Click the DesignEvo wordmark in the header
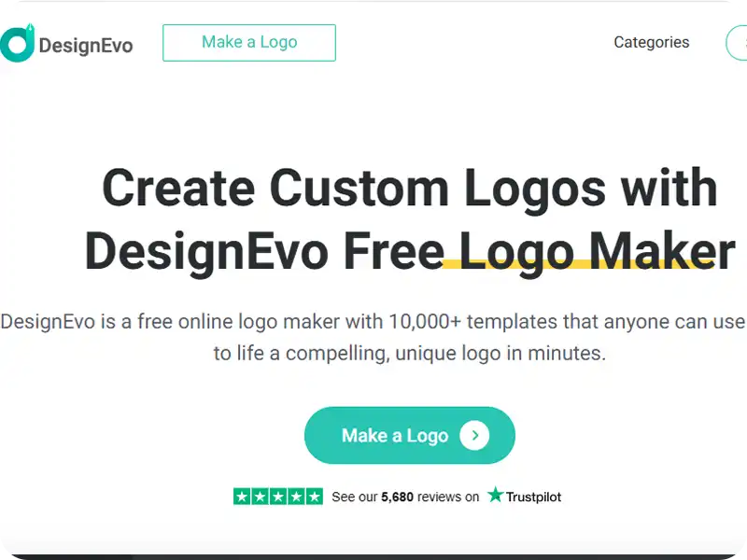 [86, 46]
